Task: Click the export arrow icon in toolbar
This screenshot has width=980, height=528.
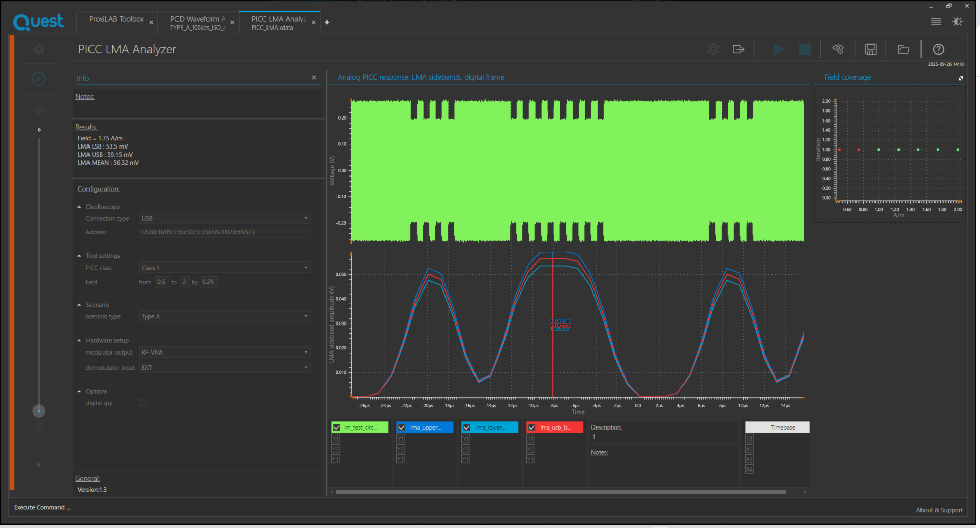Action: pos(738,49)
